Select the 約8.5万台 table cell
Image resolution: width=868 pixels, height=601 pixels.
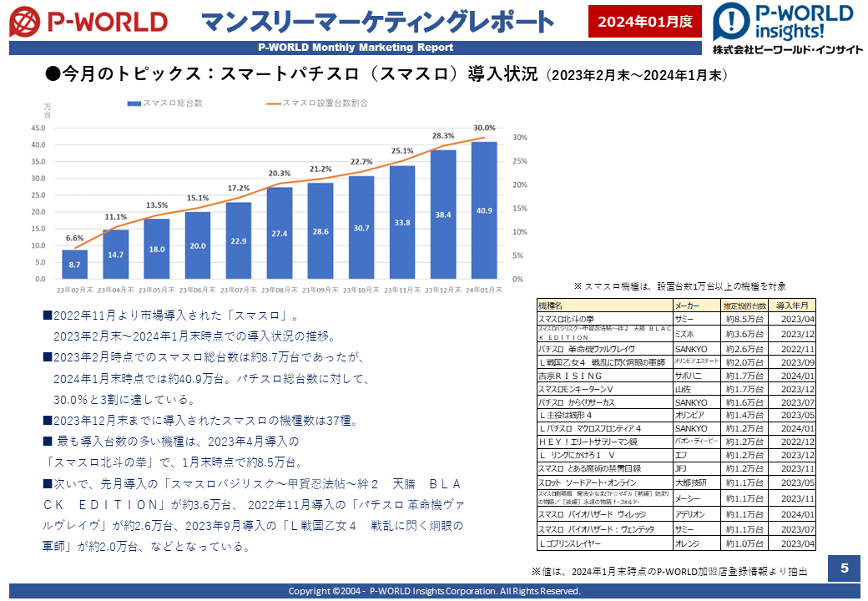tap(744, 320)
